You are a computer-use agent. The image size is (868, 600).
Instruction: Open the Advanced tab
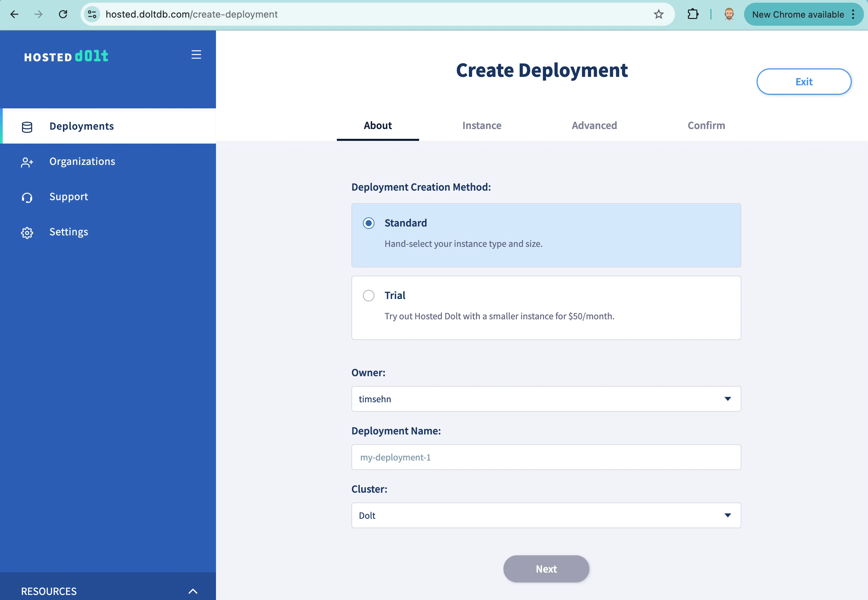point(594,126)
